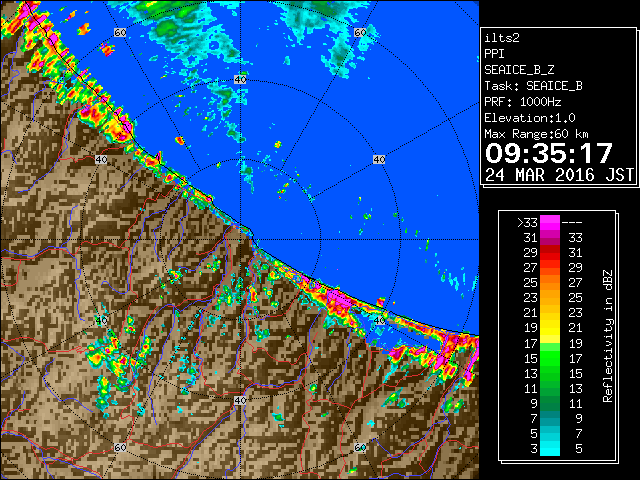
Task: Click the 'Max Range:60 km' line
Action: pos(536,134)
